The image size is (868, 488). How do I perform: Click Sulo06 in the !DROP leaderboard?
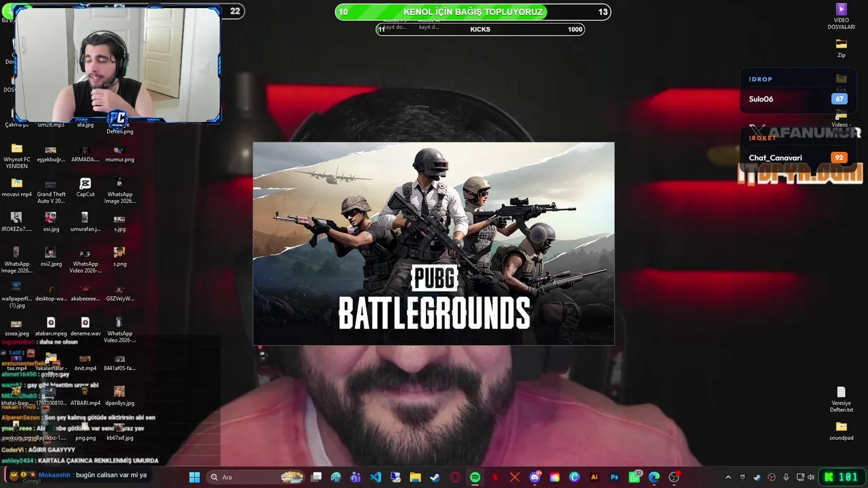pos(797,99)
